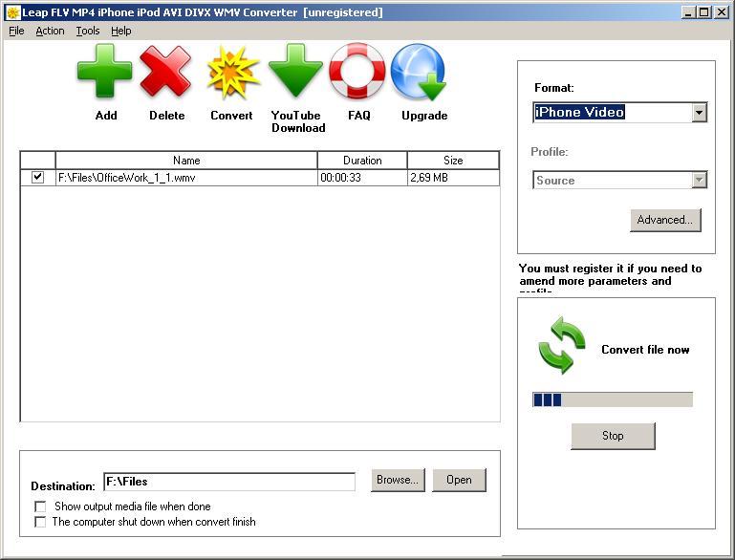Click the red X Delete icon
735x560 pixels.
166,71
